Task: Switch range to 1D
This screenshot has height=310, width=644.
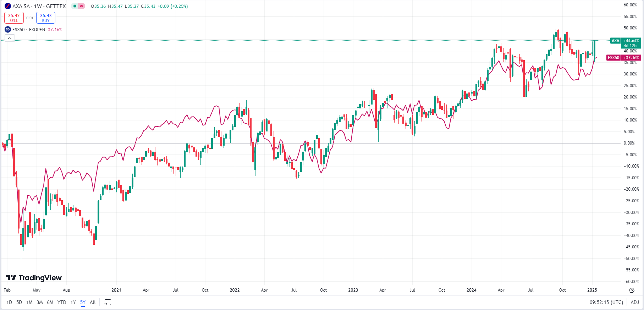Action: [9, 302]
